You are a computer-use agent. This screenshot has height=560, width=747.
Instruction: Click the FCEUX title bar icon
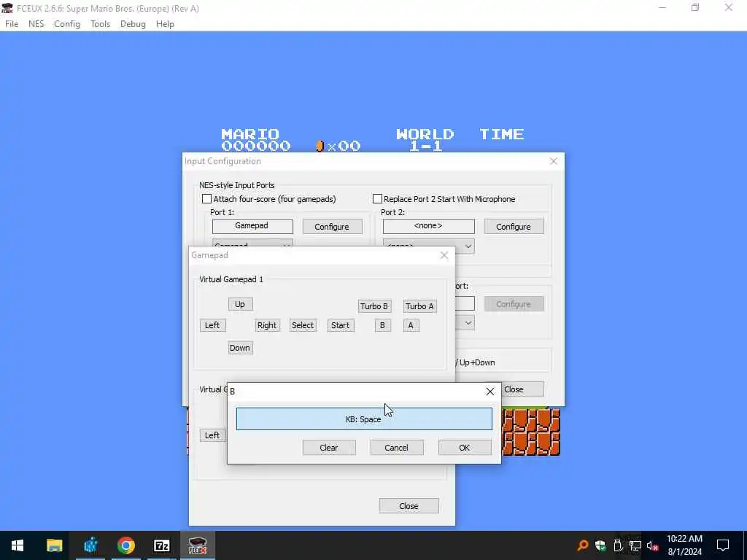click(x=7, y=8)
